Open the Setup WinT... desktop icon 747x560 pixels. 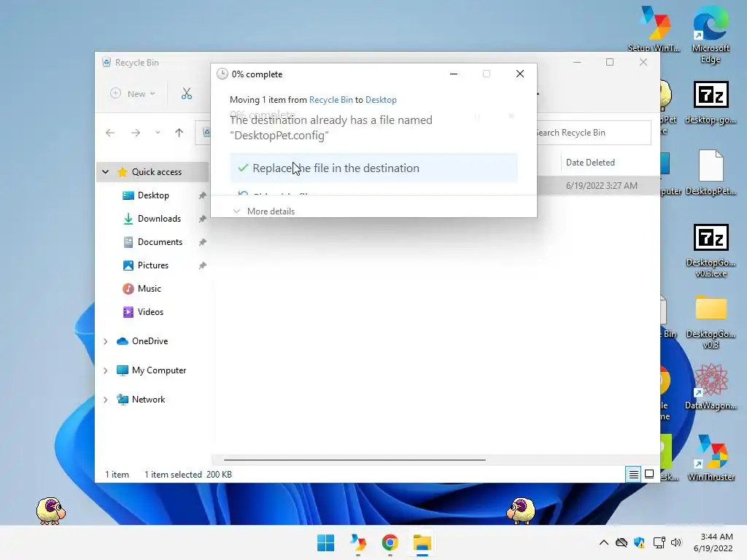pyautogui.click(x=654, y=28)
